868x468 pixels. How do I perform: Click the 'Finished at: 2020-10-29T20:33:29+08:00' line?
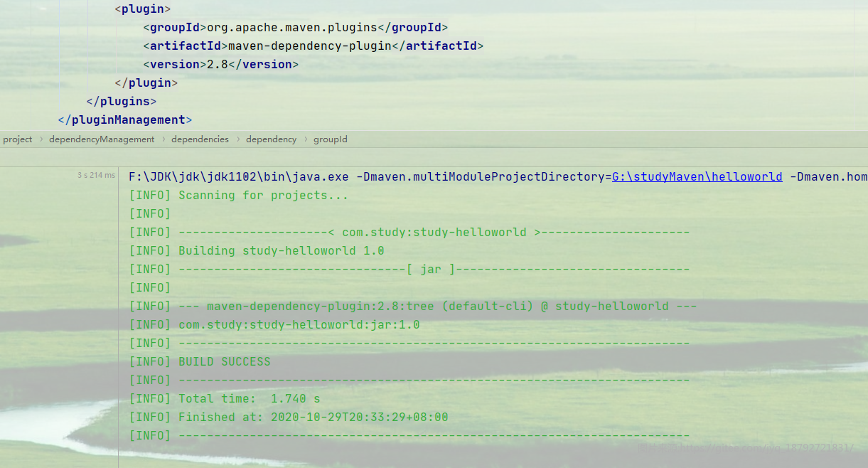pyautogui.click(x=289, y=418)
